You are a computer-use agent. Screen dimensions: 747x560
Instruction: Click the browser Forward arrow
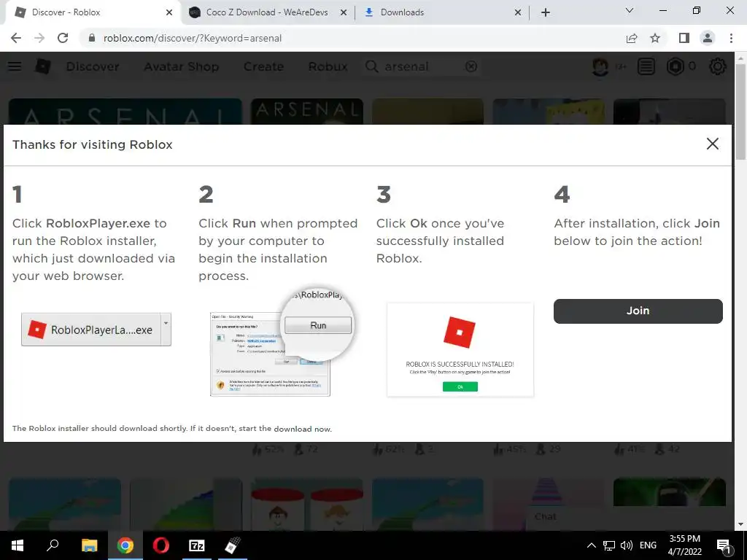point(39,38)
